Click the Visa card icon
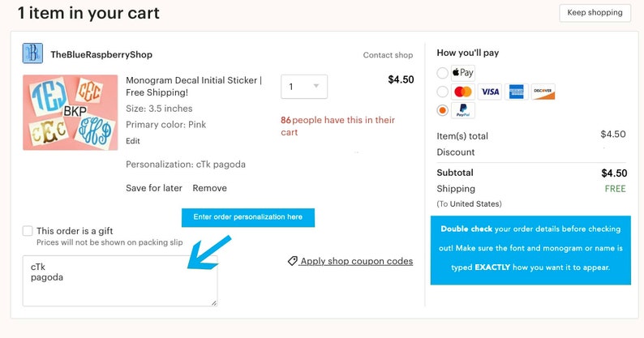 (x=490, y=92)
